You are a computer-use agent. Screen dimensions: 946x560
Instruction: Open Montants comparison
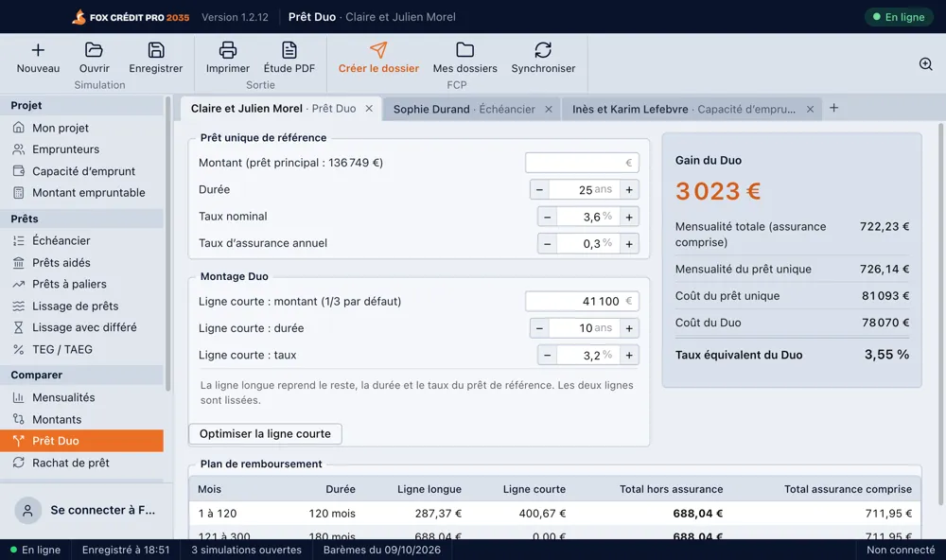click(x=82, y=419)
